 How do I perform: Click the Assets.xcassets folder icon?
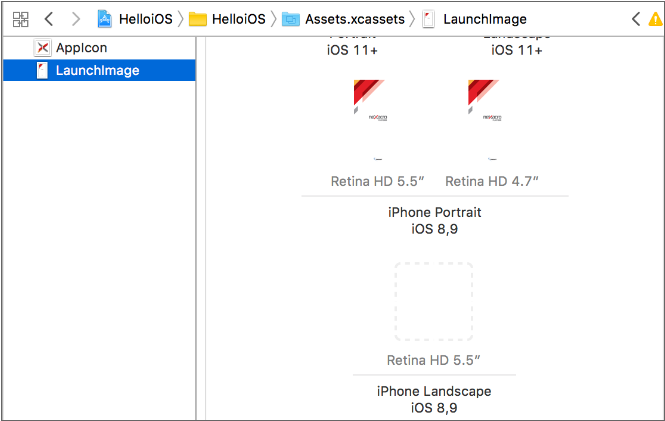(290, 19)
